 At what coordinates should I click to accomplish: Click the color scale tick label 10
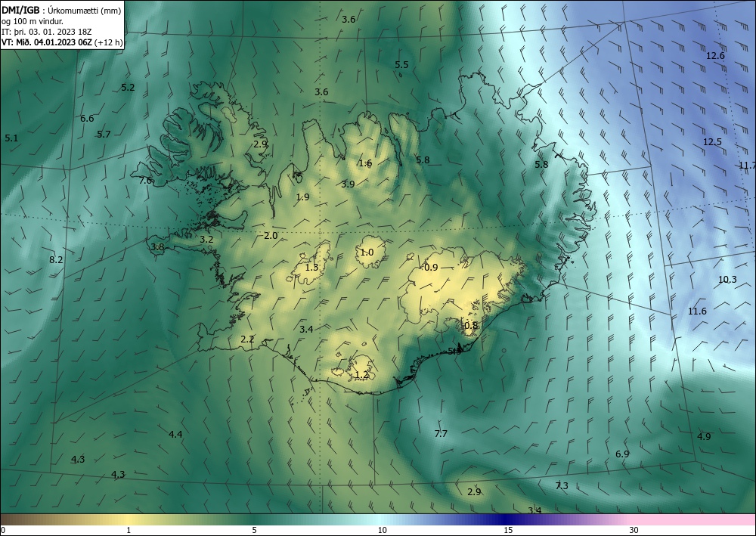click(x=382, y=530)
